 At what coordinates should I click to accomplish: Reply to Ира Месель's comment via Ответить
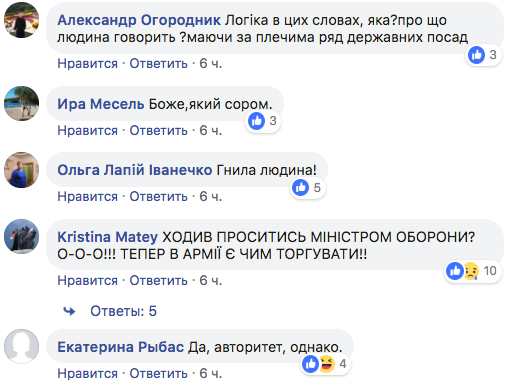(158, 130)
